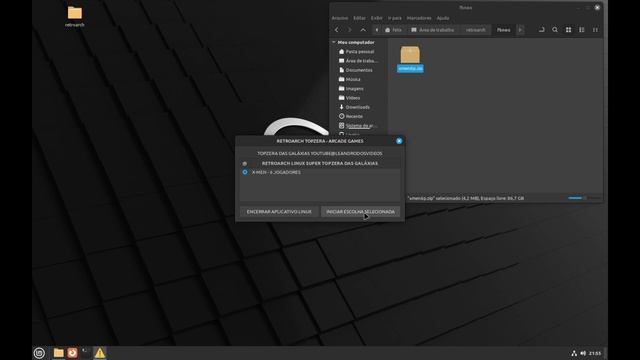Open Sistema de arquivos in the sidebar
This screenshot has width=640, height=360.
point(357,126)
